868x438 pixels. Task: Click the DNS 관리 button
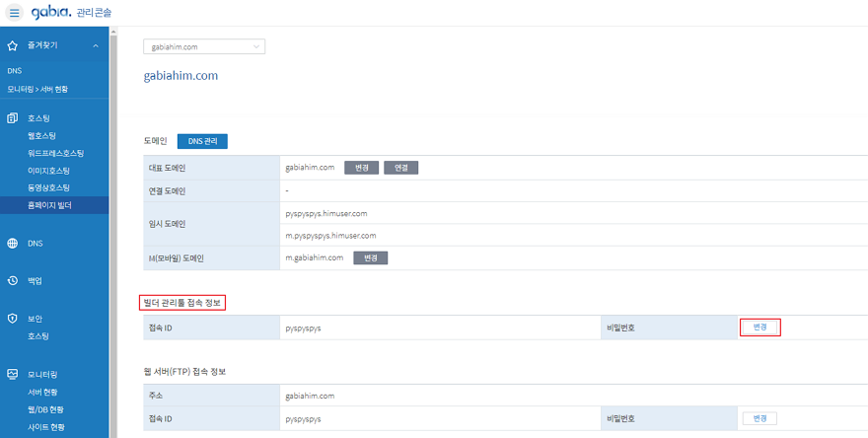[202, 142]
